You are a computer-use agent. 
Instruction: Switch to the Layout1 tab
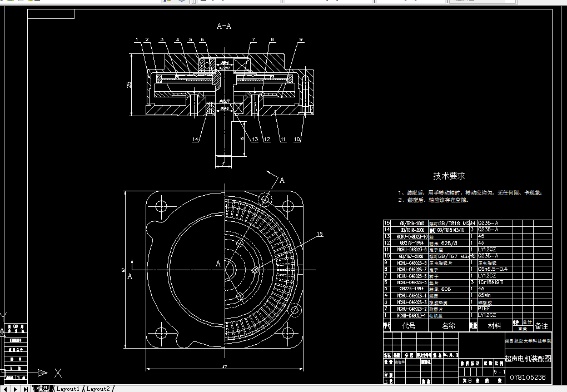pos(67,388)
